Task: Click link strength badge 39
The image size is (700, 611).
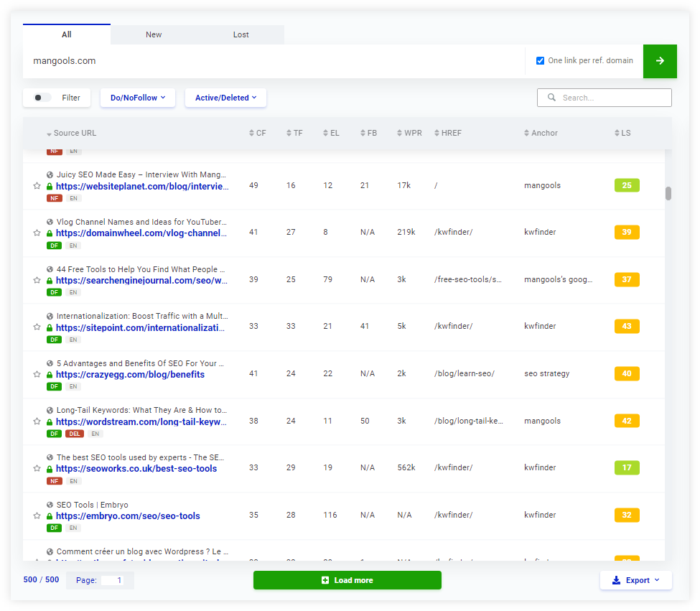Action: [x=627, y=232]
